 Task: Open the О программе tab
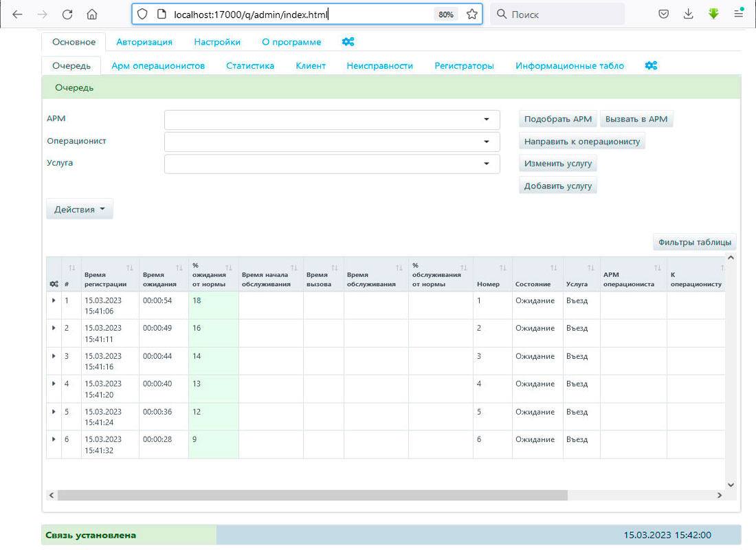(291, 42)
